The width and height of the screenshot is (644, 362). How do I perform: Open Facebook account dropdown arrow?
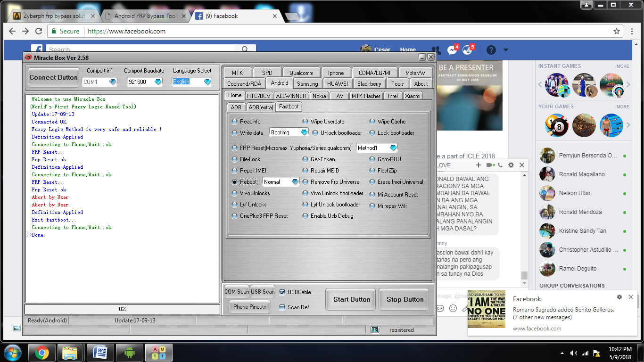[506, 50]
